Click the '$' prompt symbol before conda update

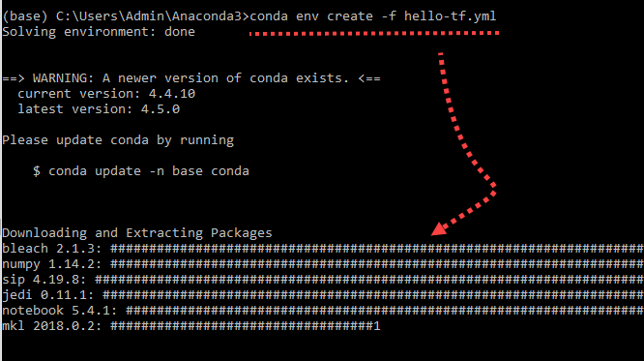(x=37, y=171)
